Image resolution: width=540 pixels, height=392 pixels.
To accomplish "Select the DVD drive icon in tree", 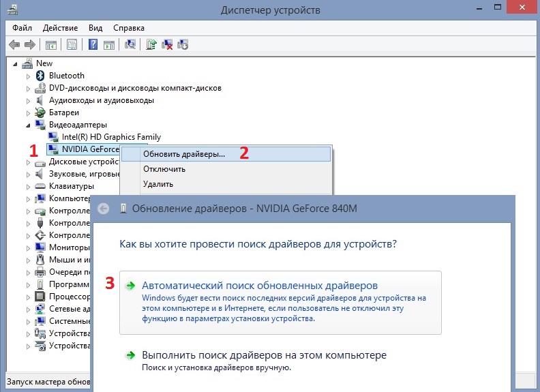I will [40, 88].
